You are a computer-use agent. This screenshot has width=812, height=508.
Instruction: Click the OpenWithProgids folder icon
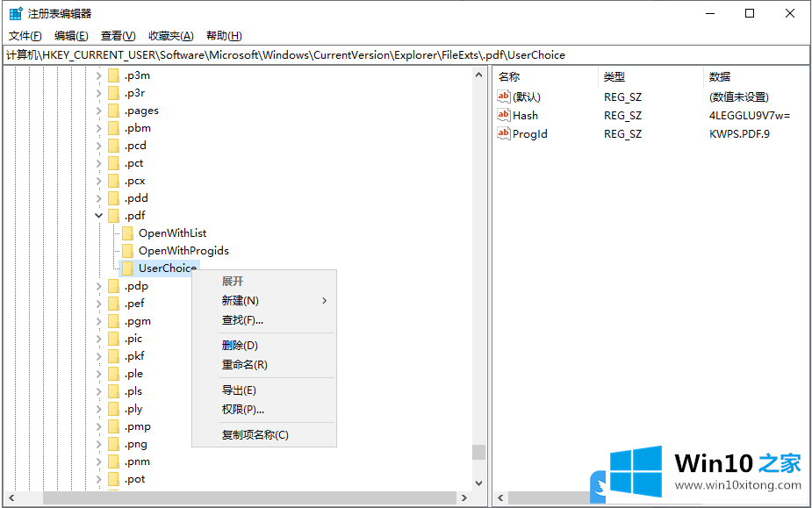[x=127, y=251]
